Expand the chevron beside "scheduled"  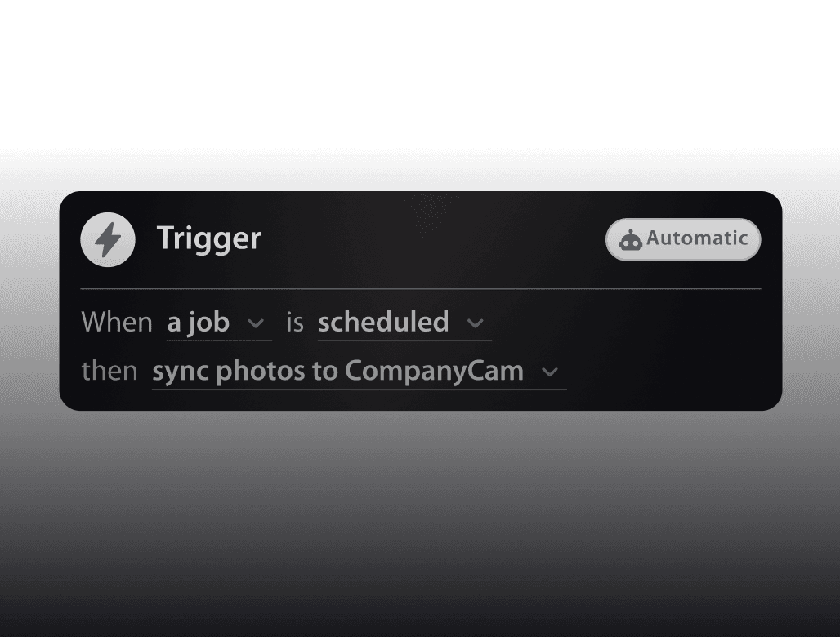point(476,323)
